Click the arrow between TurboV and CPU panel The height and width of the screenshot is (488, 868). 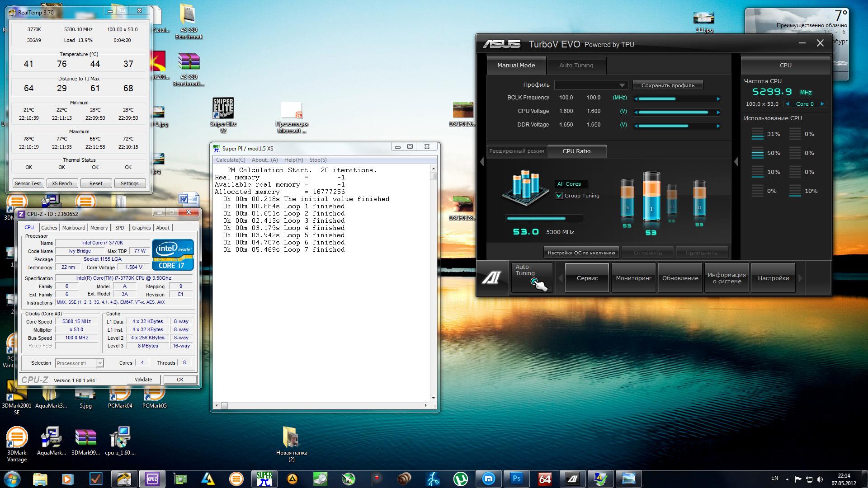coord(736,162)
